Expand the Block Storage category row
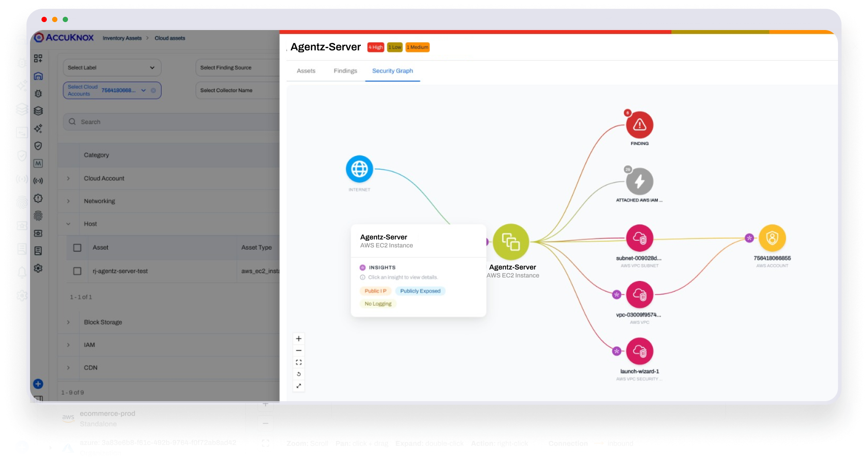Viewport: 868px width, 463px height. [68, 323]
